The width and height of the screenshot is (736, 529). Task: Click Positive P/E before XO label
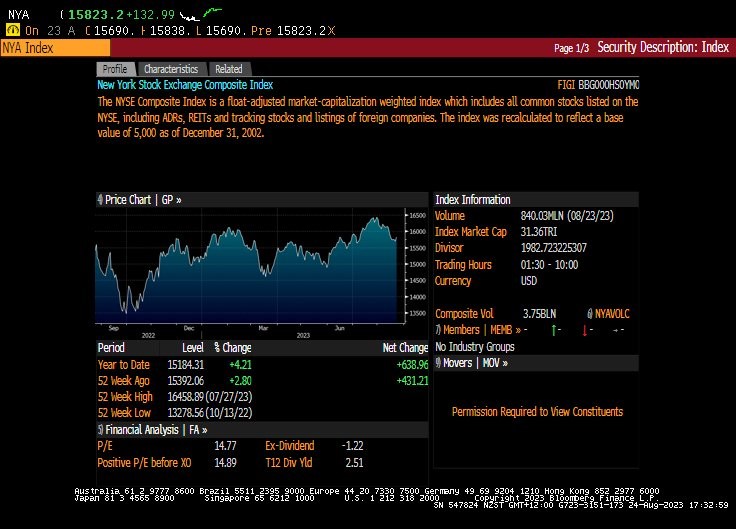(145, 463)
